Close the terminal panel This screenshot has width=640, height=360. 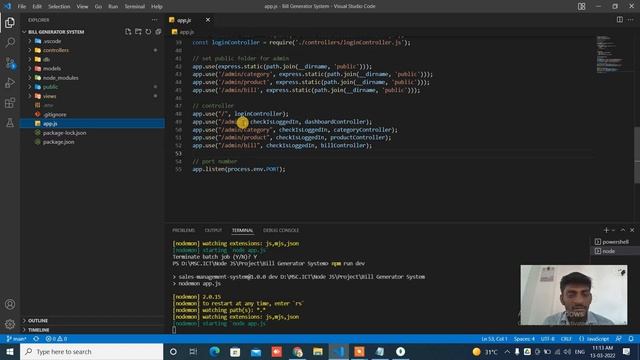pos(632,230)
